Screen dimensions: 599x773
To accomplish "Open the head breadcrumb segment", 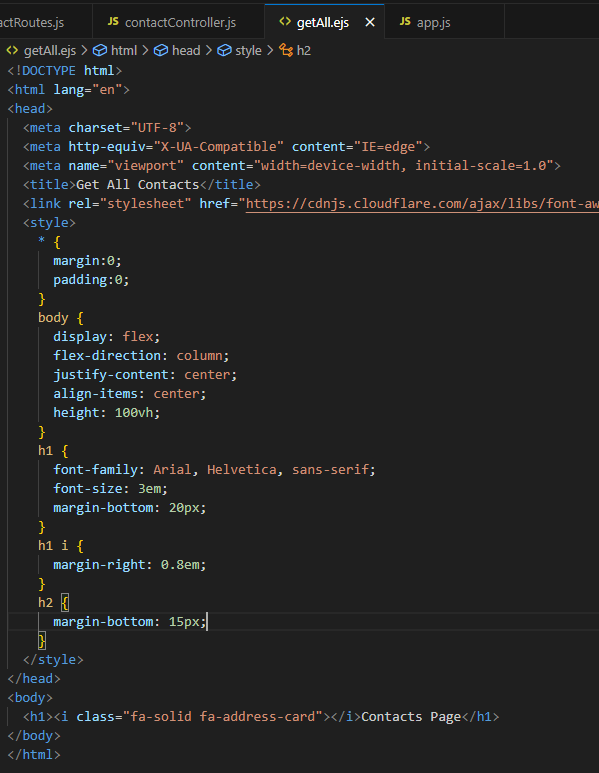I will point(186,50).
